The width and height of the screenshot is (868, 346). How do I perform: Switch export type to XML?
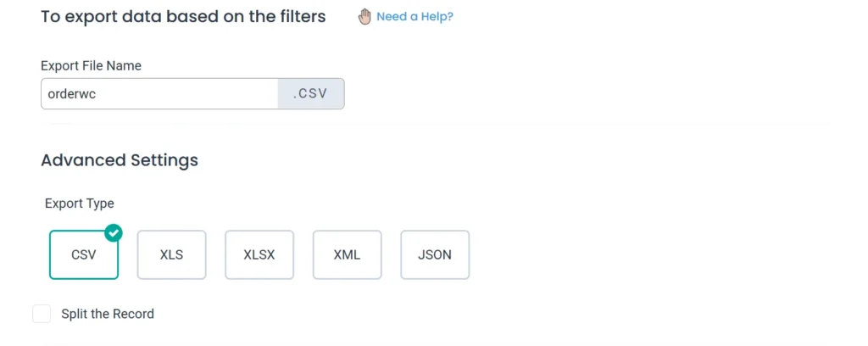click(348, 254)
